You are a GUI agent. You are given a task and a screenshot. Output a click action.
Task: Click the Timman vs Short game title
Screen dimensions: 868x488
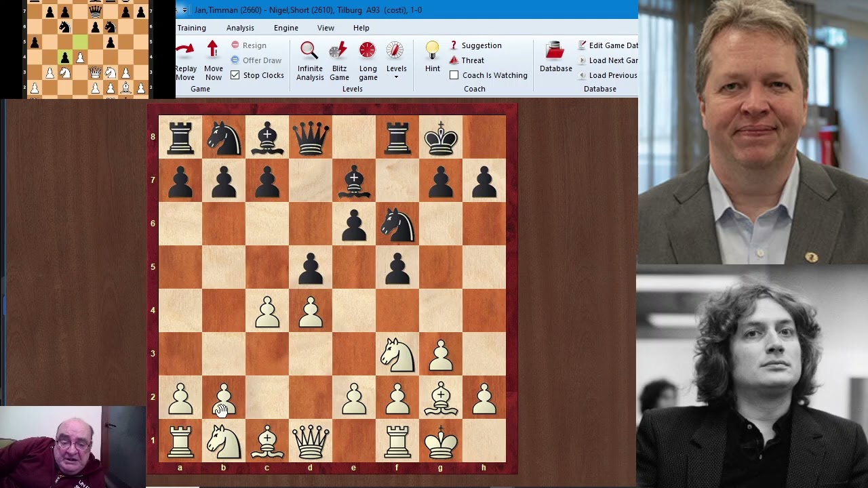(x=308, y=10)
